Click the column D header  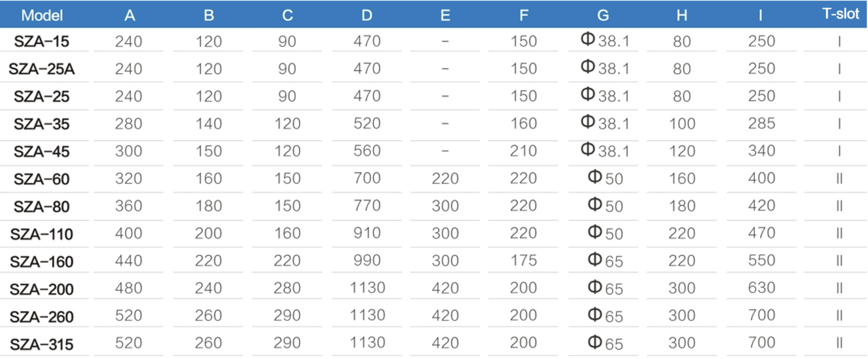point(367,15)
